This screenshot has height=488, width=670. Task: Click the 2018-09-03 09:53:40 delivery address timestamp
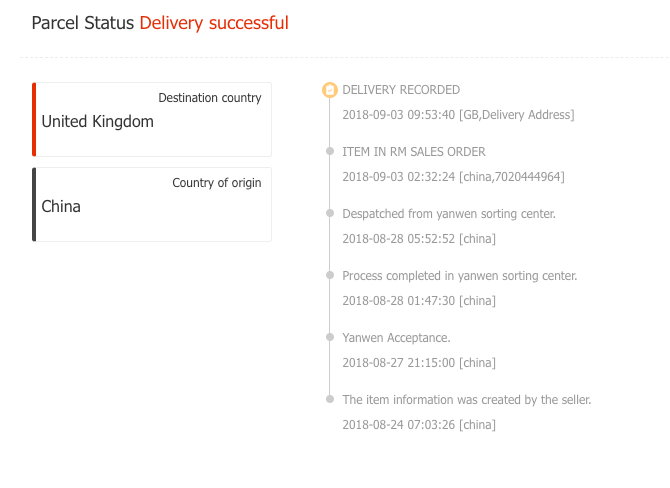pyautogui.click(x=458, y=115)
